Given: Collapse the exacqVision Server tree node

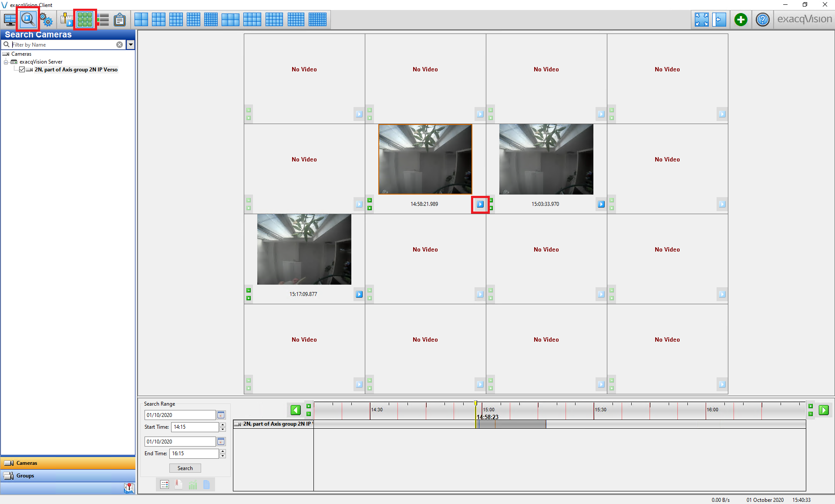Looking at the screenshot, I should (6, 62).
